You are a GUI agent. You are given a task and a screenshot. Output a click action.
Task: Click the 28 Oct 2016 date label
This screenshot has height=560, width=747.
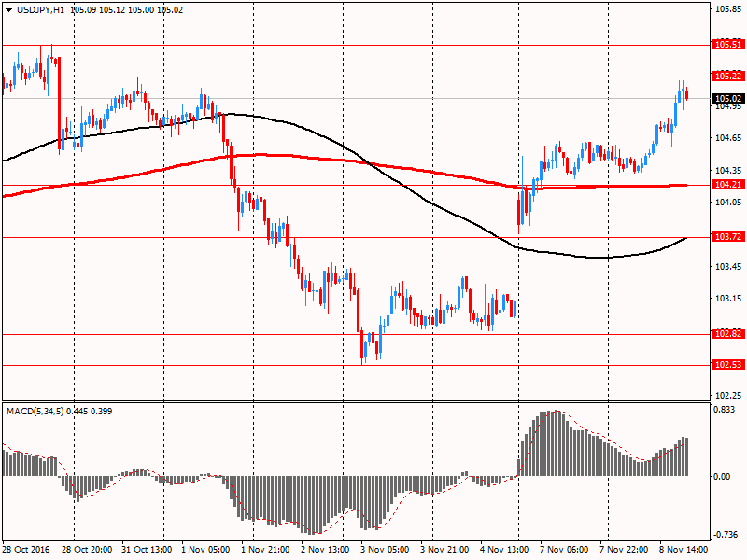pos(26,551)
